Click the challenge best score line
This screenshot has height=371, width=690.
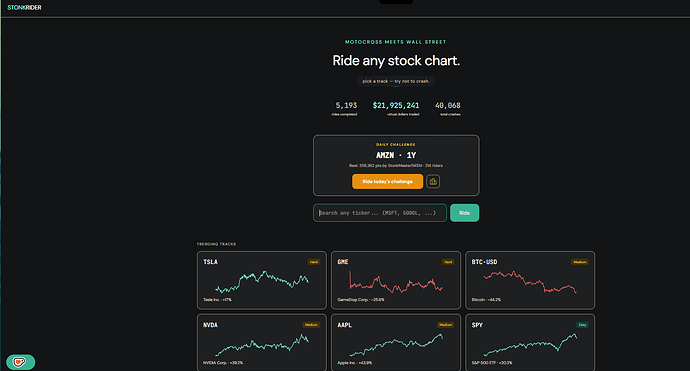click(396, 166)
